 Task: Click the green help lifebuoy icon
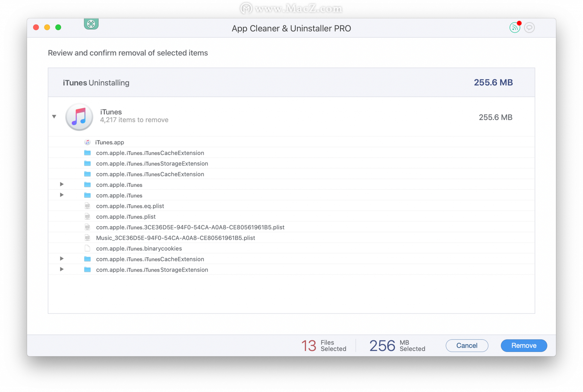[91, 24]
